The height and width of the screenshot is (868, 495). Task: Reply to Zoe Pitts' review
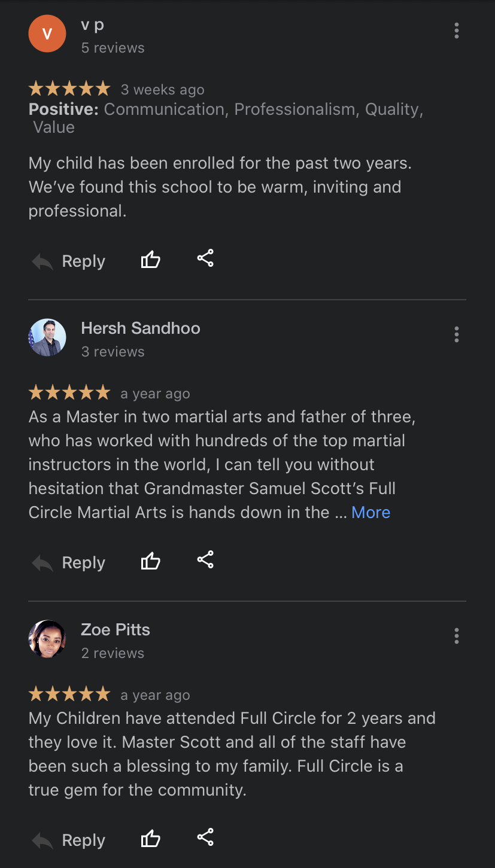click(69, 840)
